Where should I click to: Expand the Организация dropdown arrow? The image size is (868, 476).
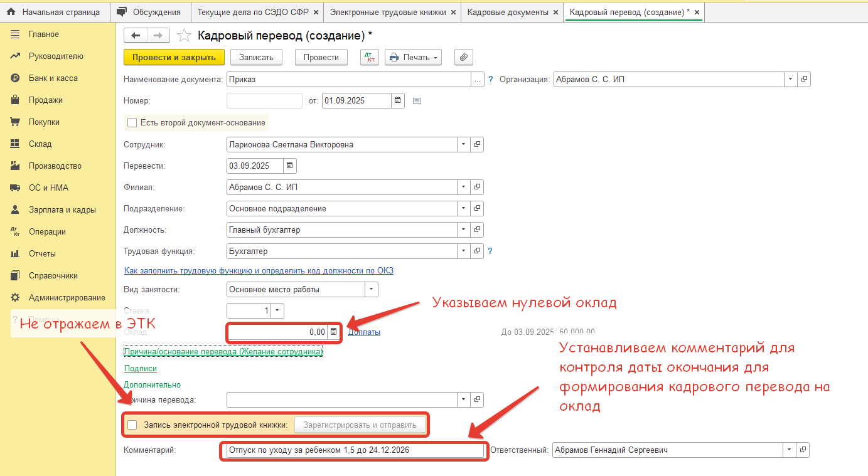click(790, 80)
